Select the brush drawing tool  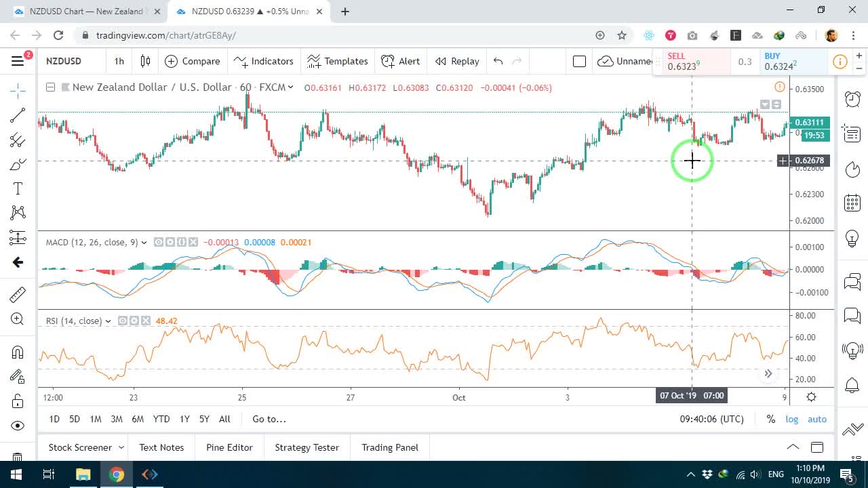18,165
